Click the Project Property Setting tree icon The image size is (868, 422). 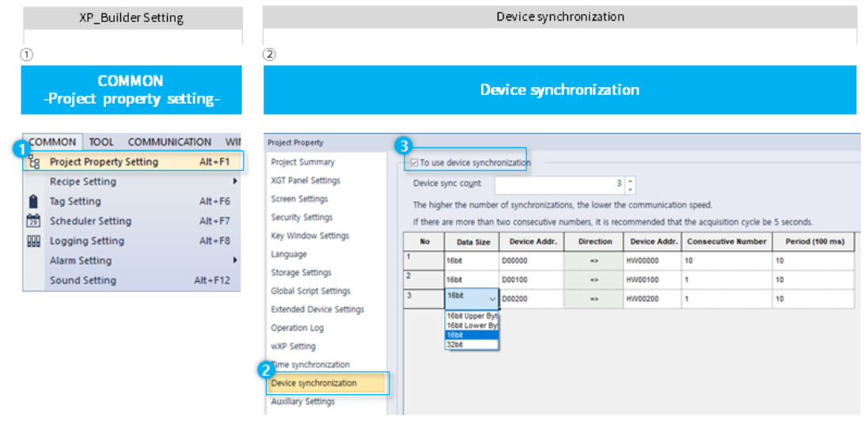tap(33, 162)
